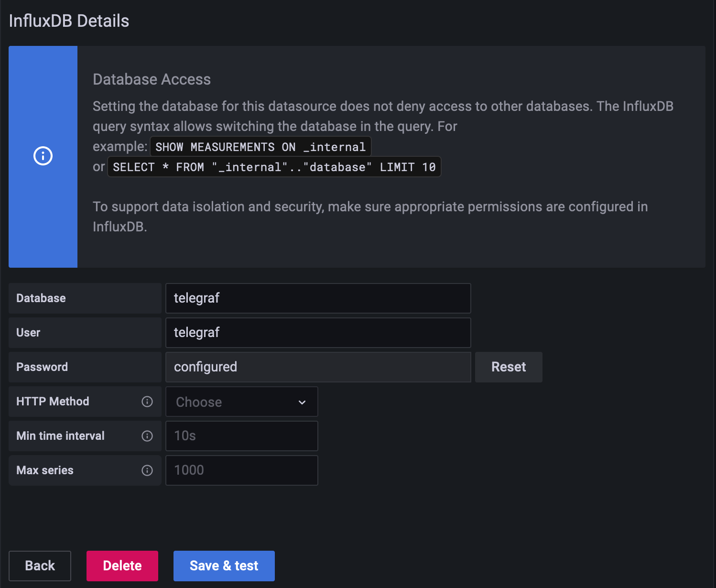The width and height of the screenshot is (716, 588).
Task: Click the Min time interval info icon
Action: (x=147, y=436)
